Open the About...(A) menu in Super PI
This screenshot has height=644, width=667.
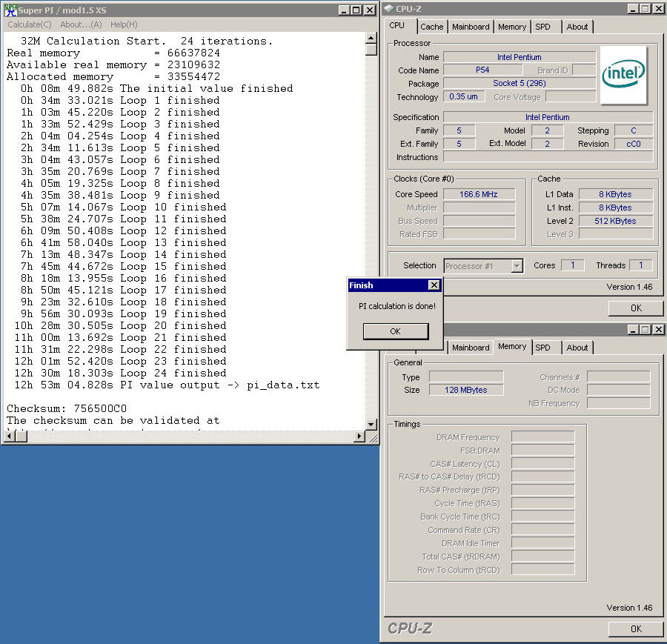81,24
